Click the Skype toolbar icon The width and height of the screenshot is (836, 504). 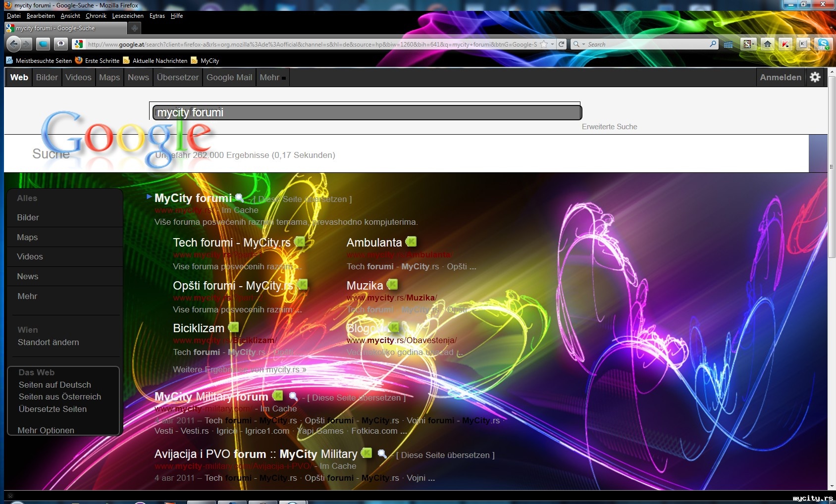pos(823,44)
